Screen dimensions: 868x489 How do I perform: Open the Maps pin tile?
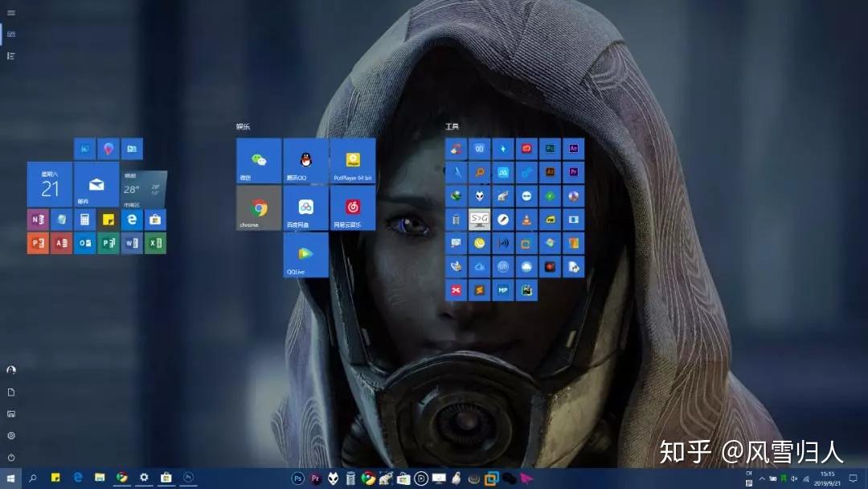(x=108, y=149)
